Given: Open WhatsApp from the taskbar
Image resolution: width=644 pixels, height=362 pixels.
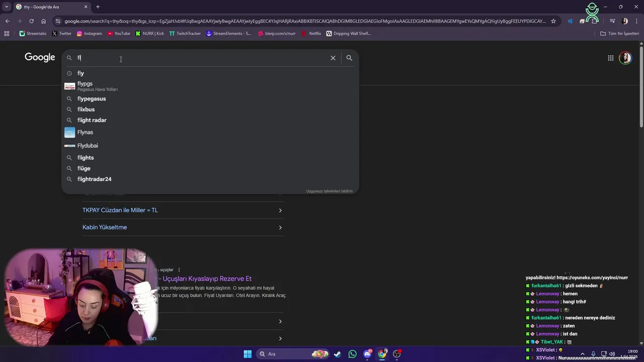Looking at the screenshot, I should click(352, 354).
